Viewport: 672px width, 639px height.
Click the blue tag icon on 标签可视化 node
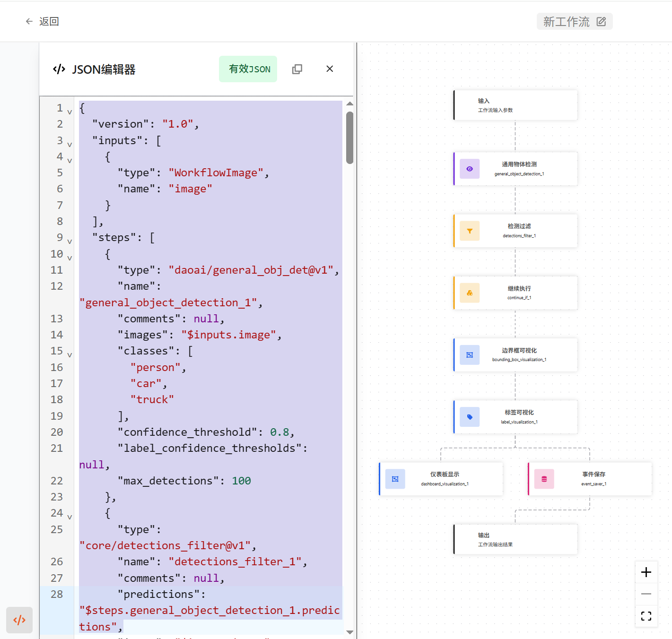(x=469, y=417)
